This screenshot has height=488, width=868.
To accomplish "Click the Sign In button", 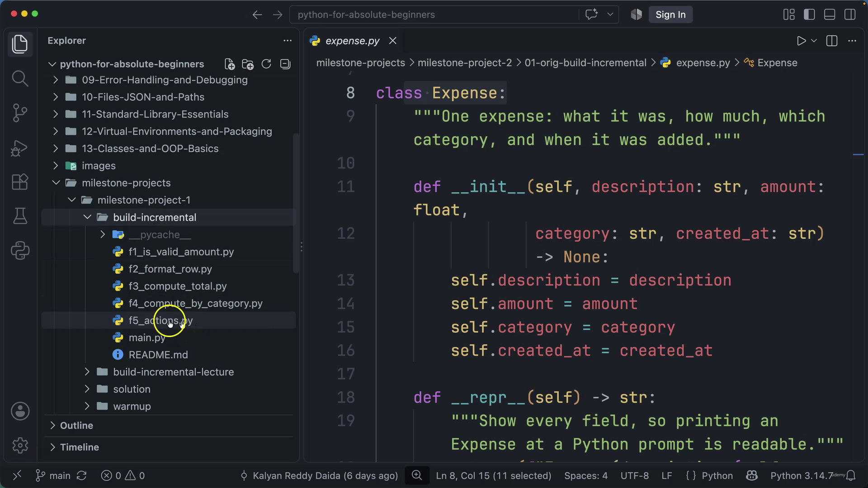I will [670, 14].
